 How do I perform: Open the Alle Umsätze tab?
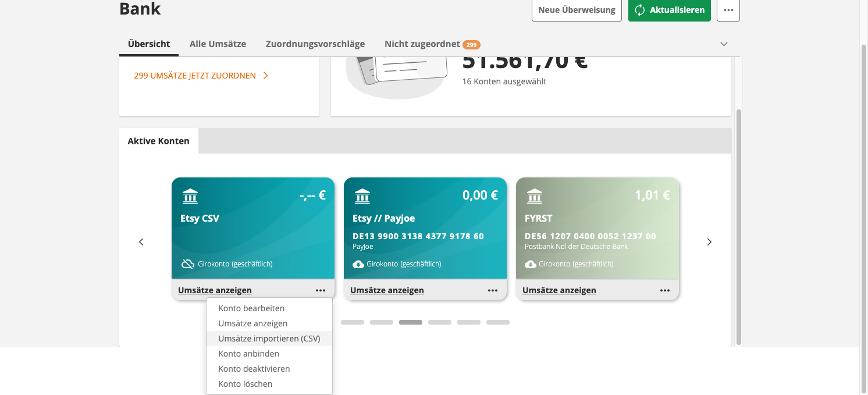[x=218, y=44]
